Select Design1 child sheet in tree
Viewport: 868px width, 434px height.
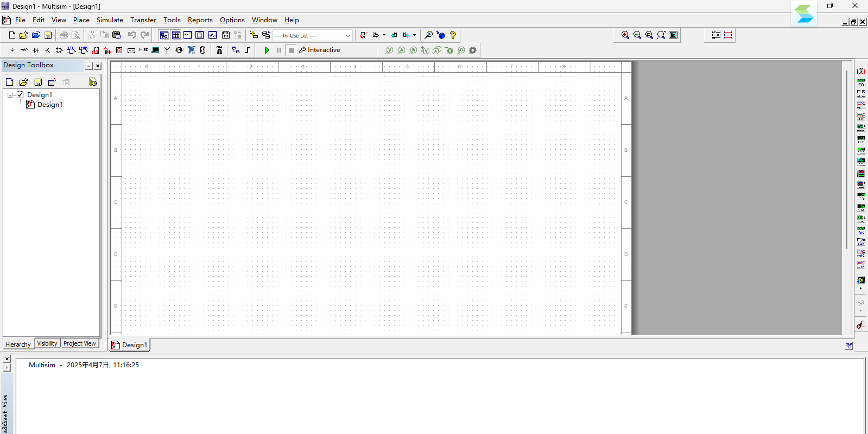click(50, 105)
